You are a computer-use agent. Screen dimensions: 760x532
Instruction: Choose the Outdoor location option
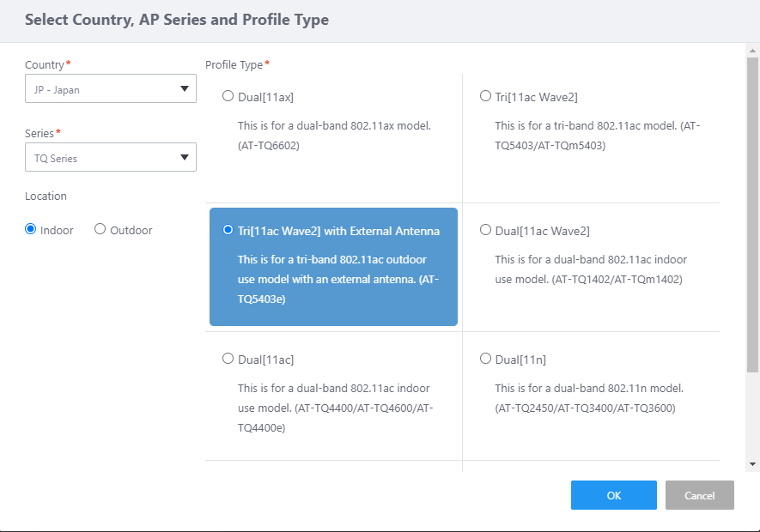pos(100,230)
